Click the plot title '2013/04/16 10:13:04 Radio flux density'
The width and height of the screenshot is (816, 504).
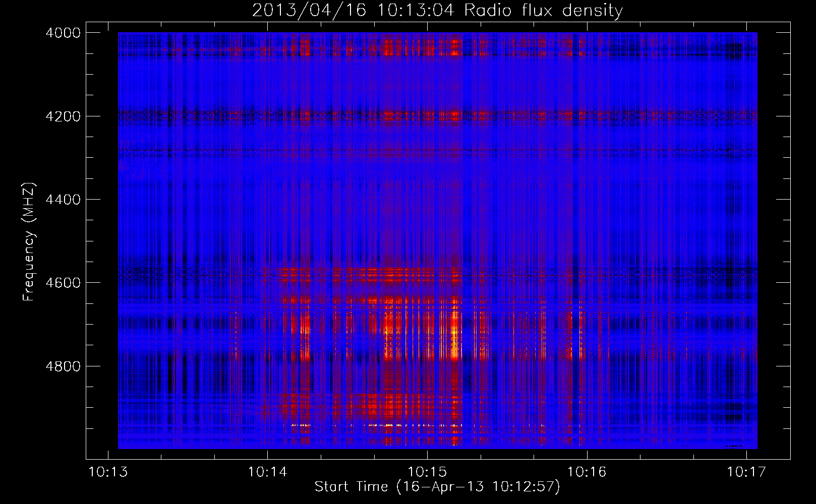437,11
